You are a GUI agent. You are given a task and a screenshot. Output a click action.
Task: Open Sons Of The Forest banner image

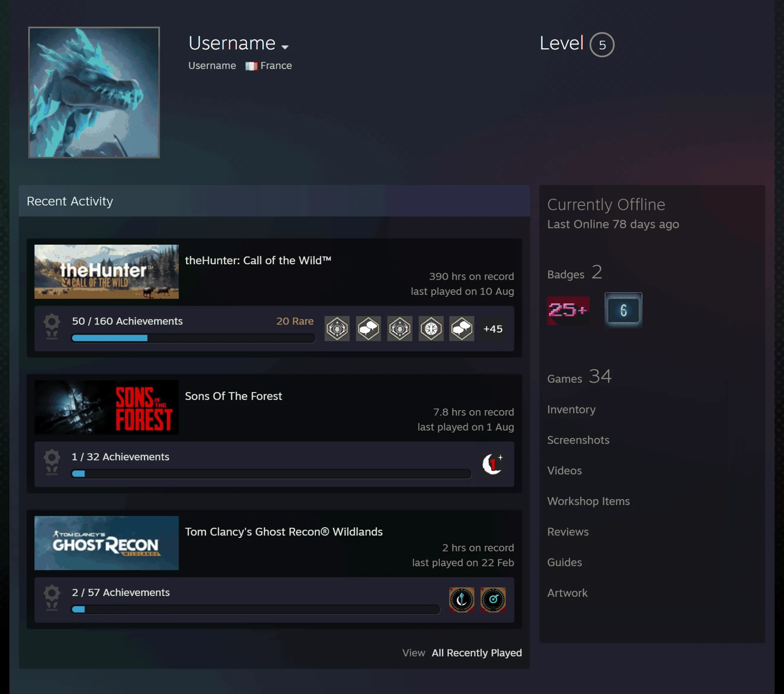[x=107, y=407]
